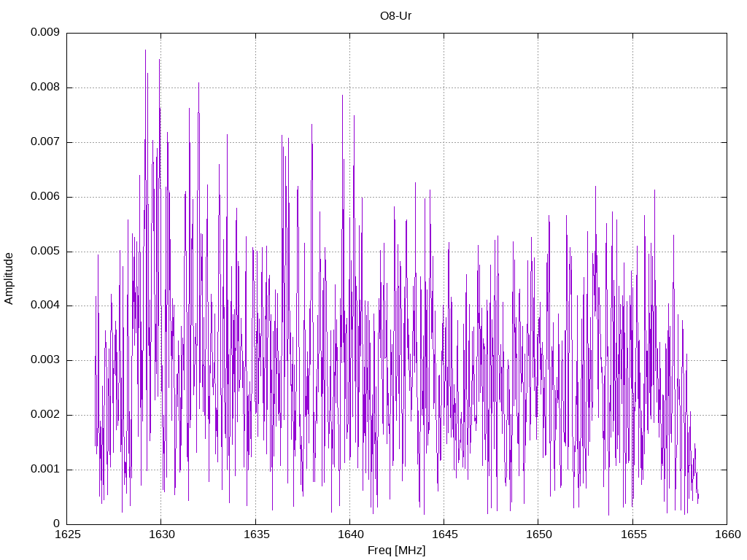Screen dimensions: 747x560
Task: Click the x-axis tick label 1645
Action: tap(445, 534)
